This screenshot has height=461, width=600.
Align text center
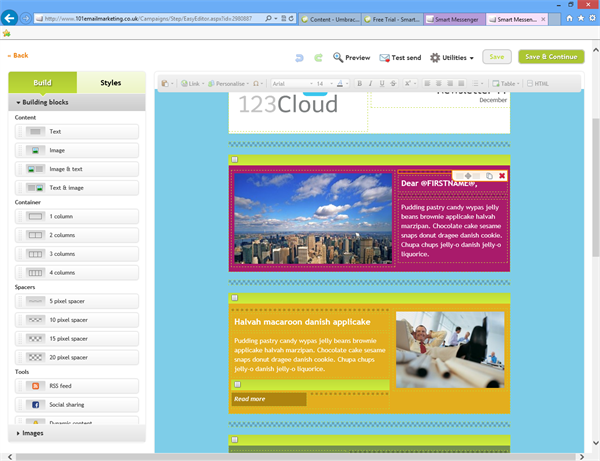(439, 83)
